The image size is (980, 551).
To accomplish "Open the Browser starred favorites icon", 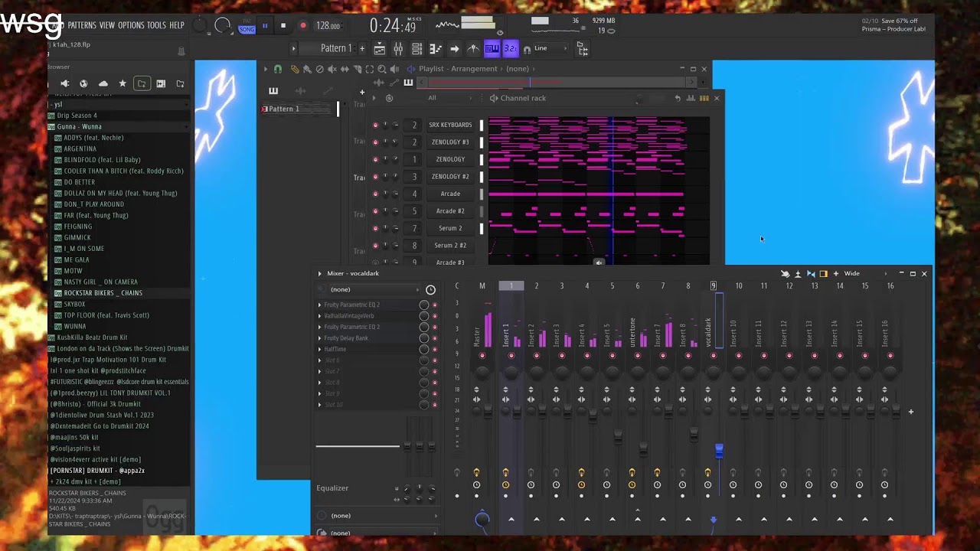I will (122, 83).
